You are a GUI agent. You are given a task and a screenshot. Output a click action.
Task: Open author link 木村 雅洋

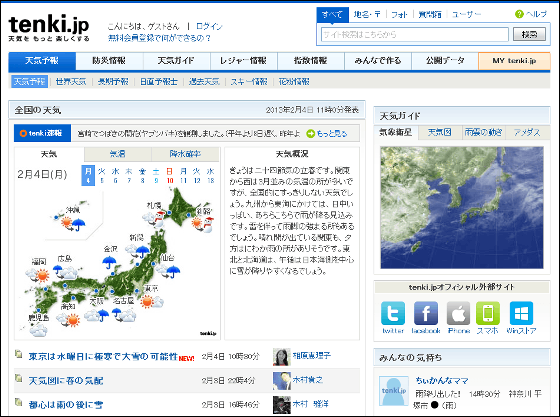click(x=311, y=404)
